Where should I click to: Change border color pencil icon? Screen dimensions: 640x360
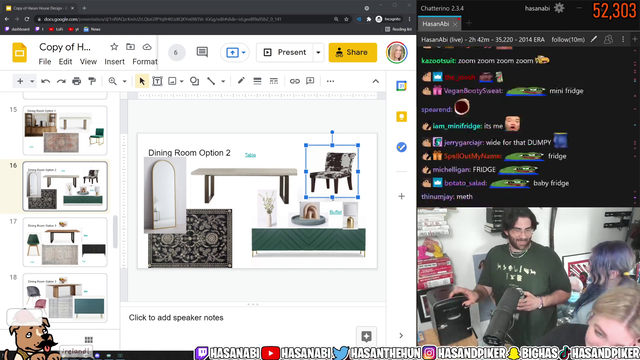click(241, 81)
